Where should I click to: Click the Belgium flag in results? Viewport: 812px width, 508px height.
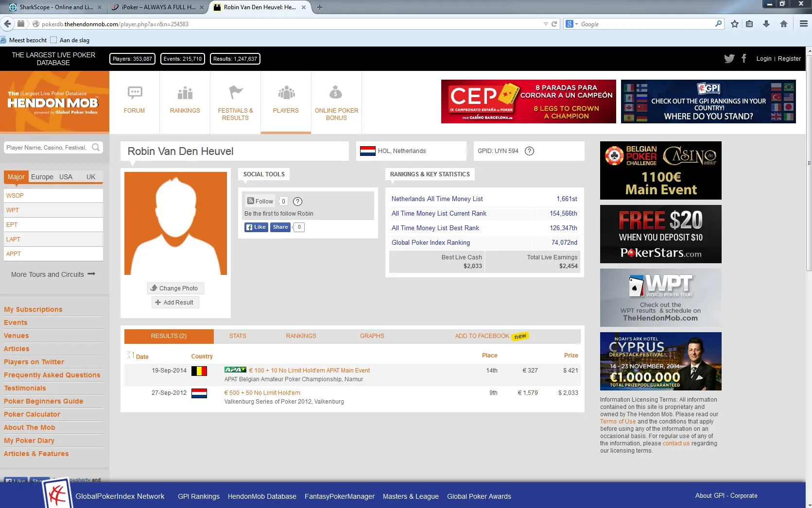pyautogui.click(x=199, y=371)
